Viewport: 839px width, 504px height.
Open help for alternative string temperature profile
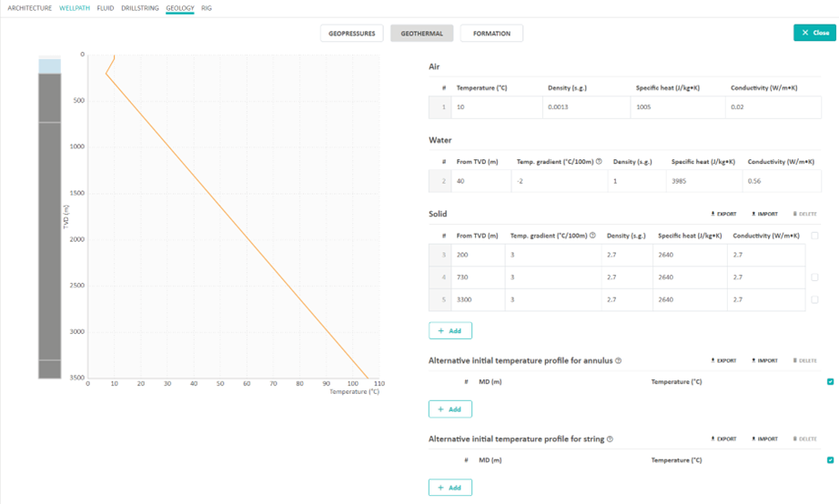[x=611, y=438]
